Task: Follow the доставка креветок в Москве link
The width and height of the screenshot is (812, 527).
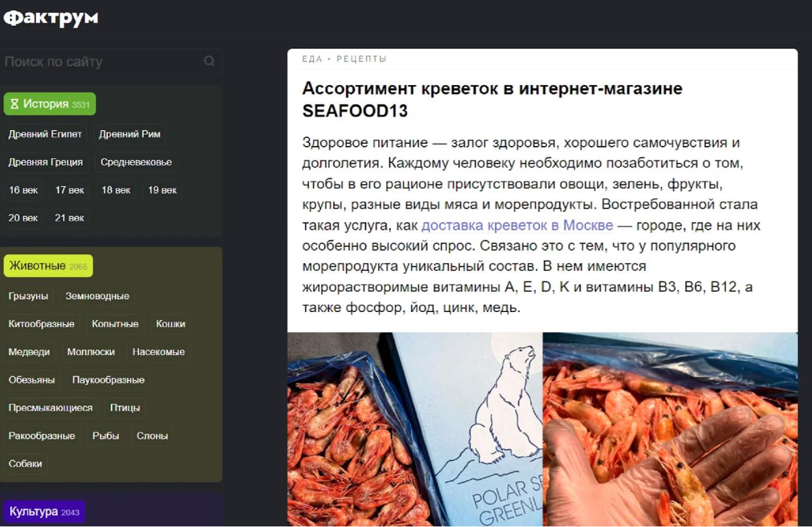Action: coord(517,225)
